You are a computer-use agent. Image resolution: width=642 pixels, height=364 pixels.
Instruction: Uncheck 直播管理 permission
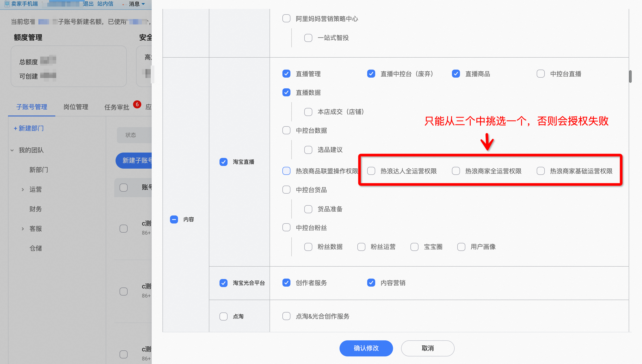(x=286, y=74)
